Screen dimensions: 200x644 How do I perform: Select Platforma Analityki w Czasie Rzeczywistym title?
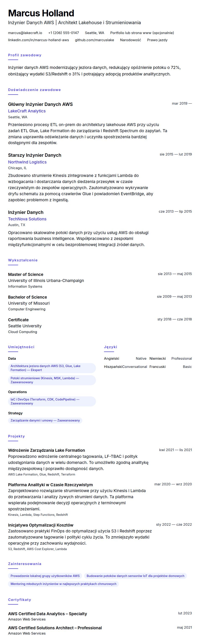[x=50, y=485]
